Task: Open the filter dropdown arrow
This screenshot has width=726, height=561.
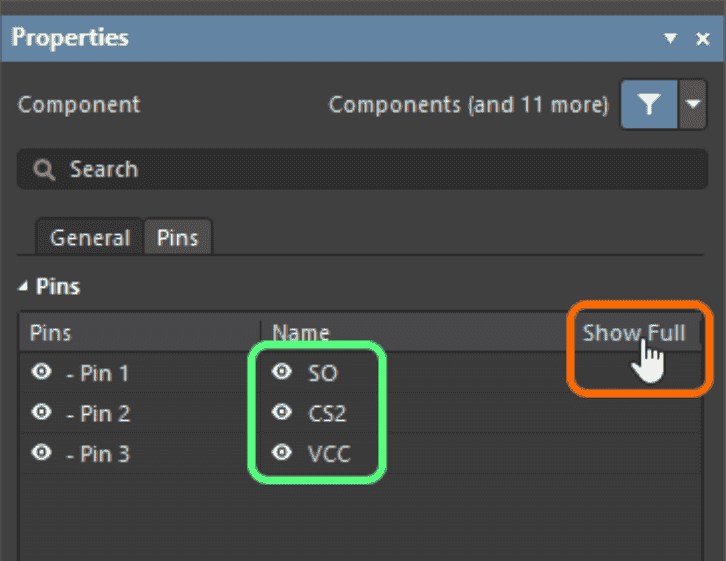Action: [x=692, y=104]
